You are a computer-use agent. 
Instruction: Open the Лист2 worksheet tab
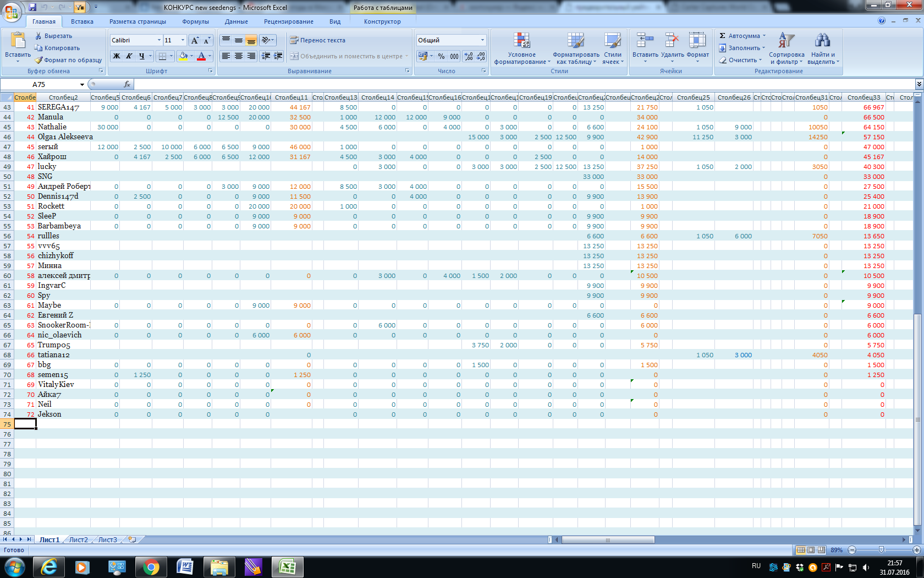(x=78, y=539)
